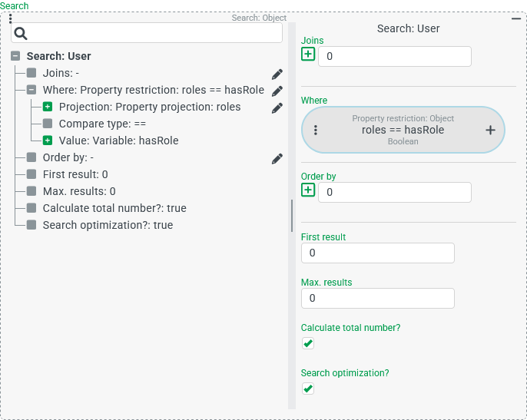Collapse the Search: User tree root
Image resolution: width=527 pixels, height=420 pixels.
pyautogui.click(x=15, y=56)
